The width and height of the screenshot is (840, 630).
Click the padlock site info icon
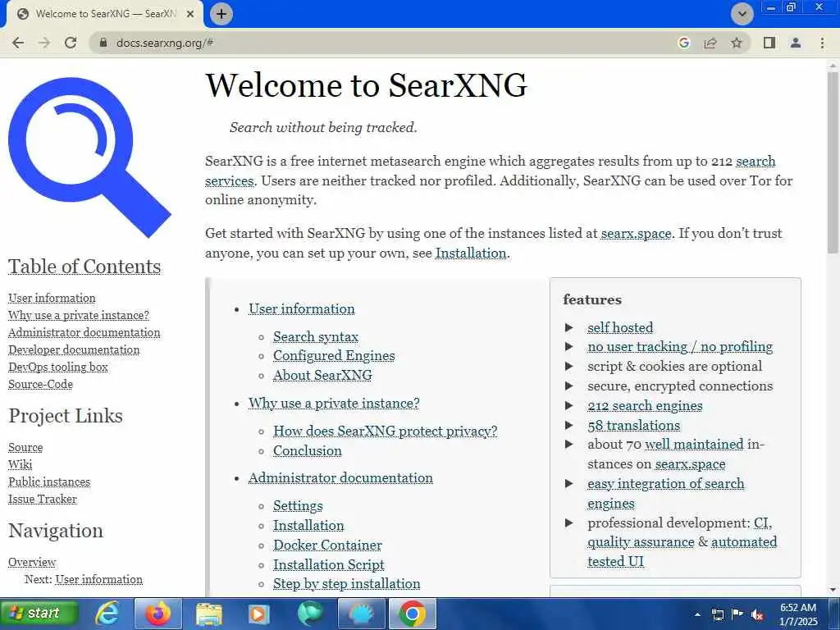[103, 43]
